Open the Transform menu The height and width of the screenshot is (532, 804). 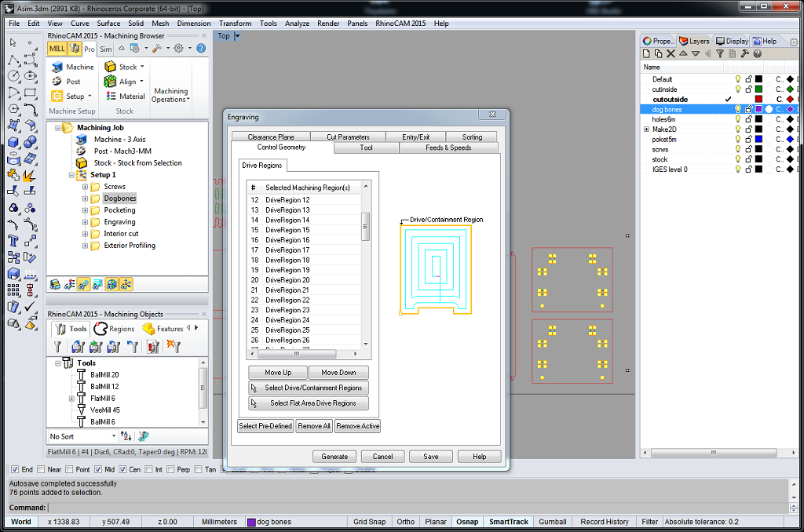235,23
